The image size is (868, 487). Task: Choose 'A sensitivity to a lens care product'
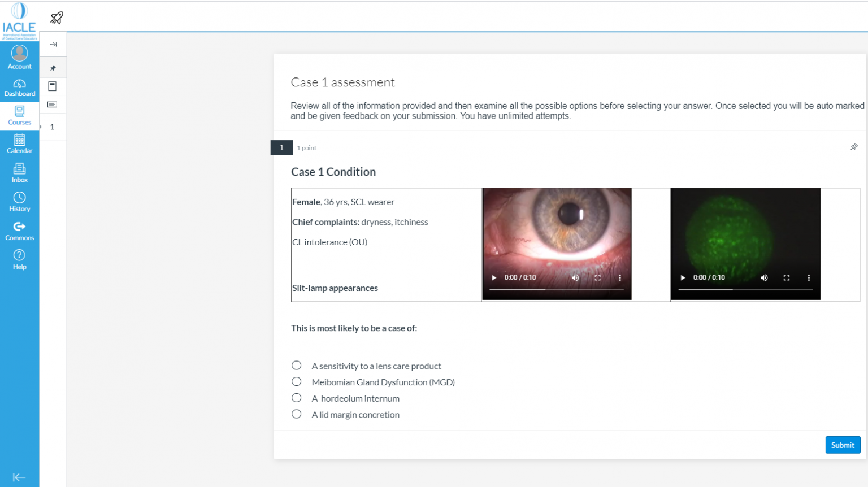[296, 365]
